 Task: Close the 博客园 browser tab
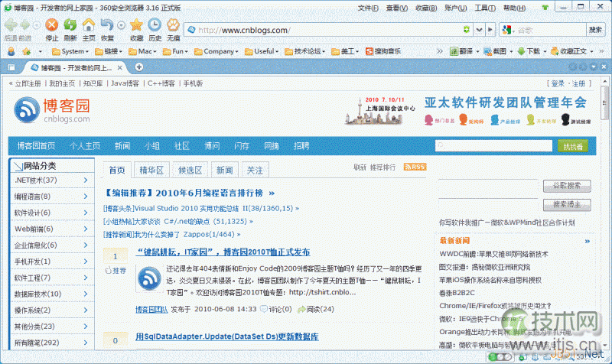(x=120, y=67)
